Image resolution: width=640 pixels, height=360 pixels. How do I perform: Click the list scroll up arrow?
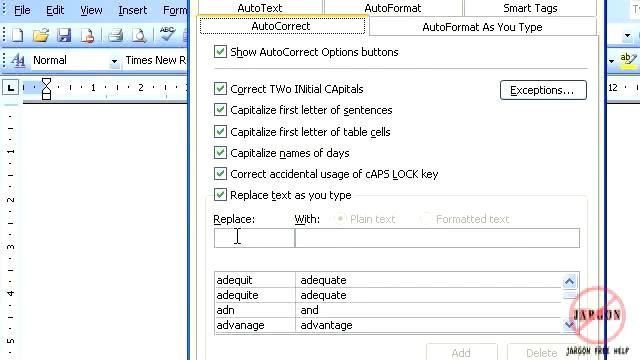(569, 281)
